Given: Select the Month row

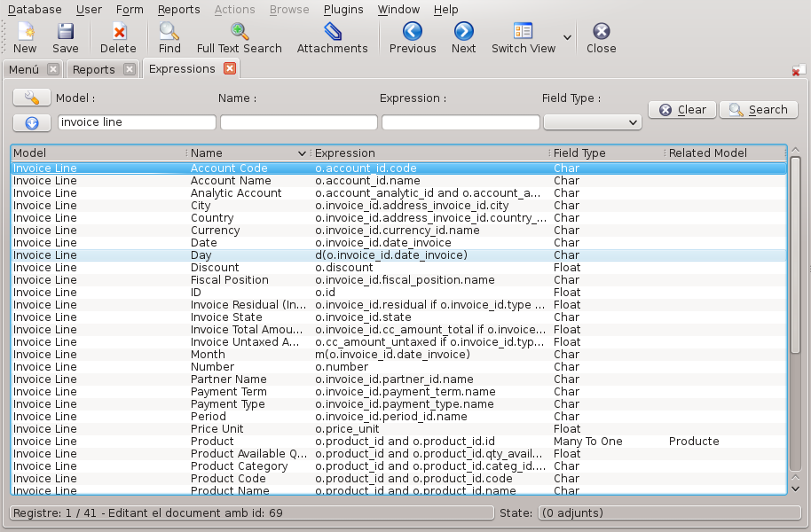Looking at the screenshot, I should [x=398, y=354].
